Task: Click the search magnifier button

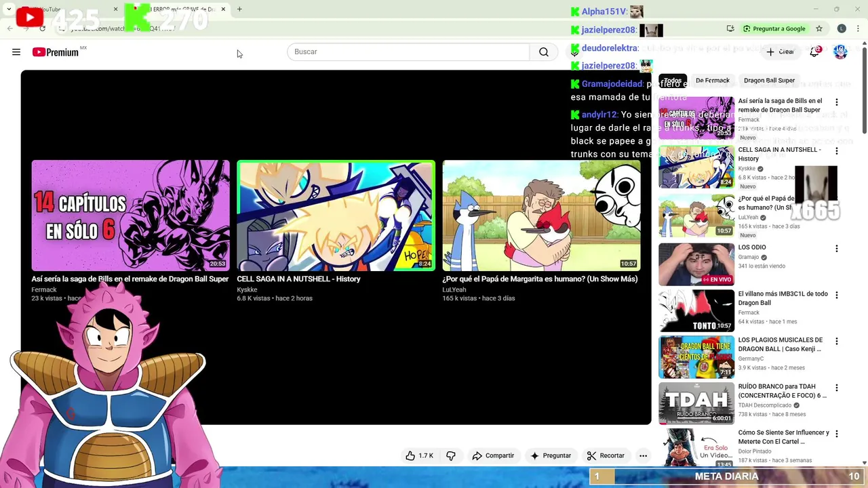Action: point(544,52)
